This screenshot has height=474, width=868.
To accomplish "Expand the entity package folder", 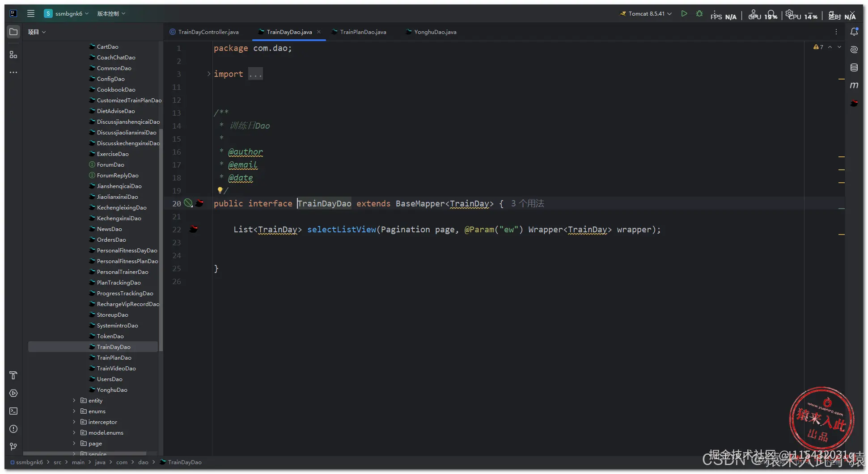I will [74, 401].
